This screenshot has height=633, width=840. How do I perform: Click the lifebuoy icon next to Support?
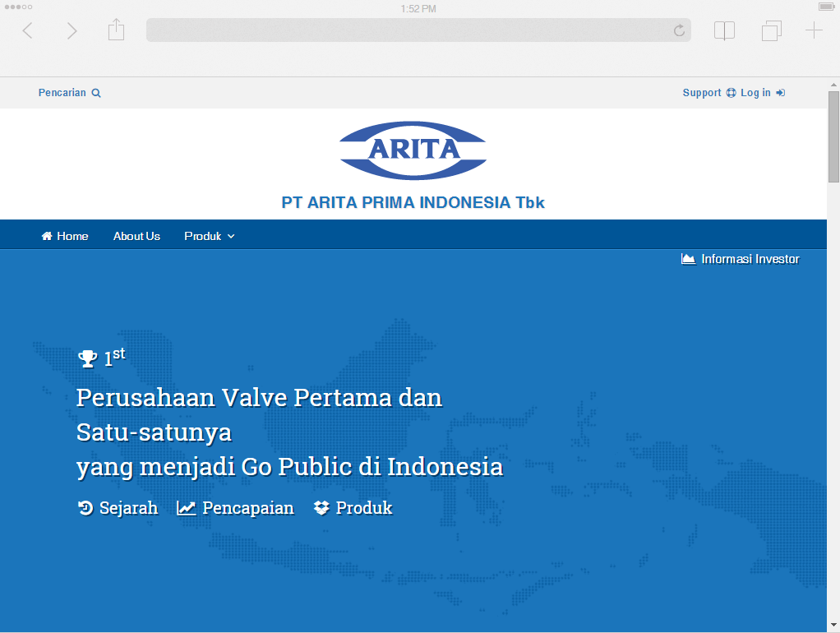coord(731,93)
